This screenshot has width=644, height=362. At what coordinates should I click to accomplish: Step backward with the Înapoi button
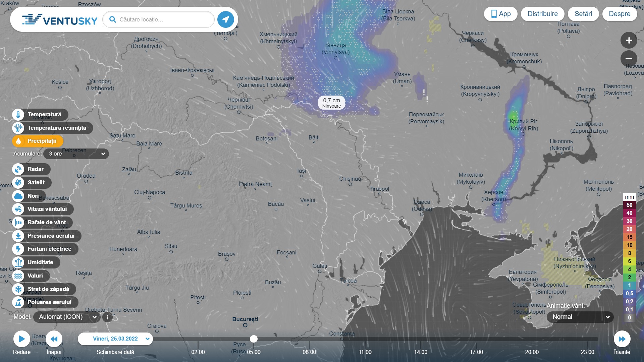pyautogui.click(x=54, y=339)
